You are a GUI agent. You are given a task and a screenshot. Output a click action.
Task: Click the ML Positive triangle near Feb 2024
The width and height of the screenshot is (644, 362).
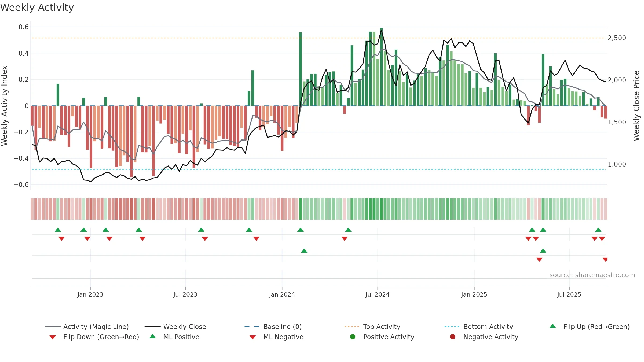click(304, 251)
